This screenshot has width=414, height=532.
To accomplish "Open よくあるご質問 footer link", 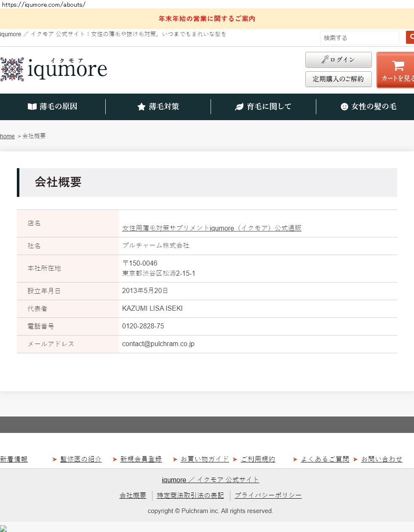I will coord(325,459).
